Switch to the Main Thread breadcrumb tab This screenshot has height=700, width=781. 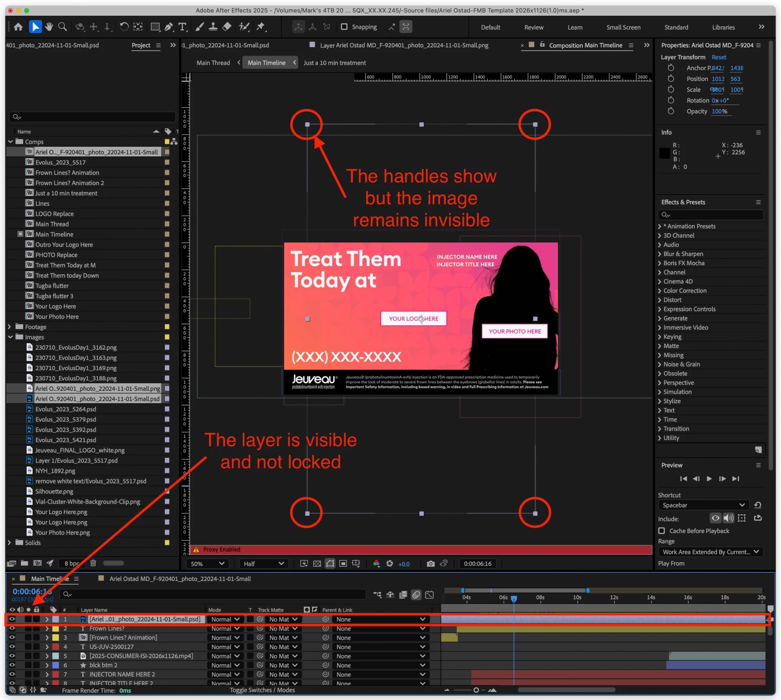213,63
